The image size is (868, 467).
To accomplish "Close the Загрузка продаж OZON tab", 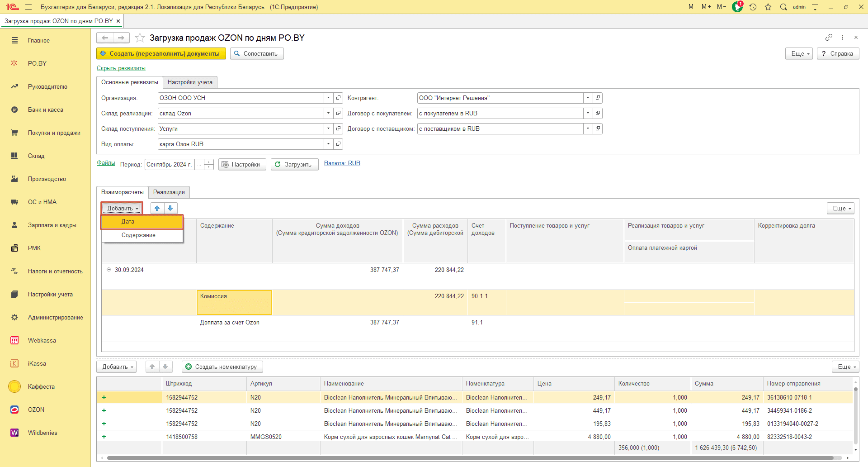I will pyautogui.click(x=118, y=21).
